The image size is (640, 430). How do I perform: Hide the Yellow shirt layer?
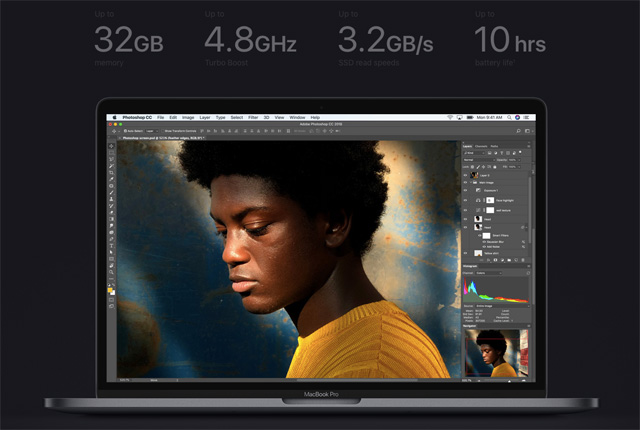465,253
